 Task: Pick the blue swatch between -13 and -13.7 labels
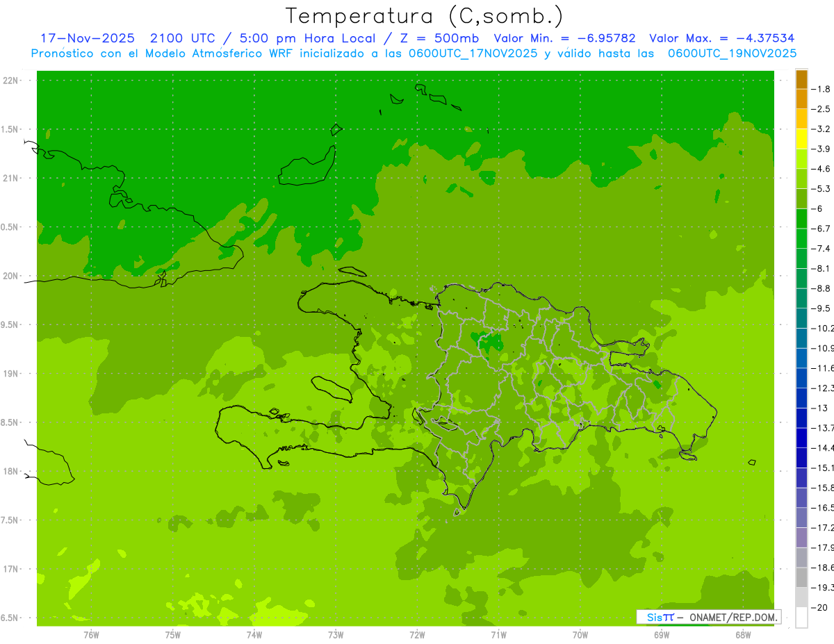click(x=801, y=418)
